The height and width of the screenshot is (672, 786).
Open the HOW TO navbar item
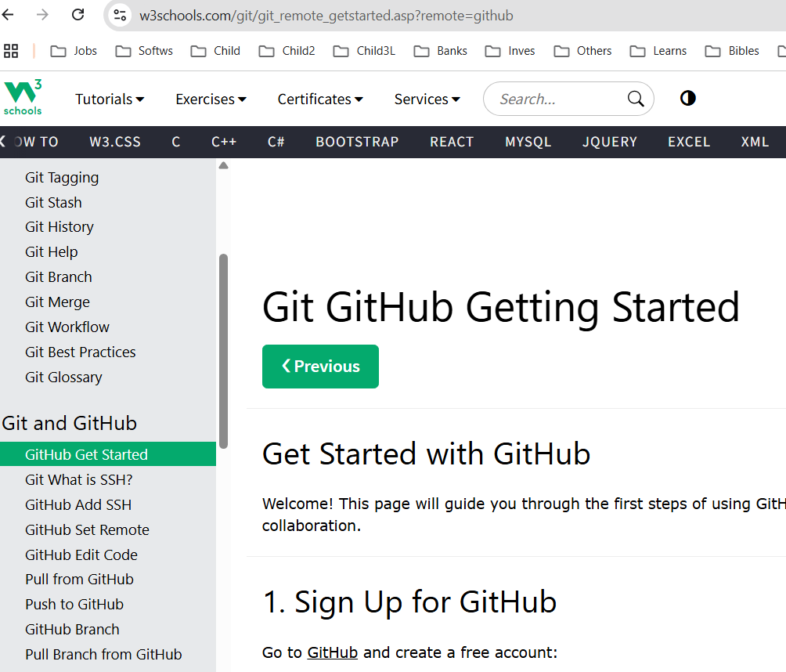pos(36,142)
